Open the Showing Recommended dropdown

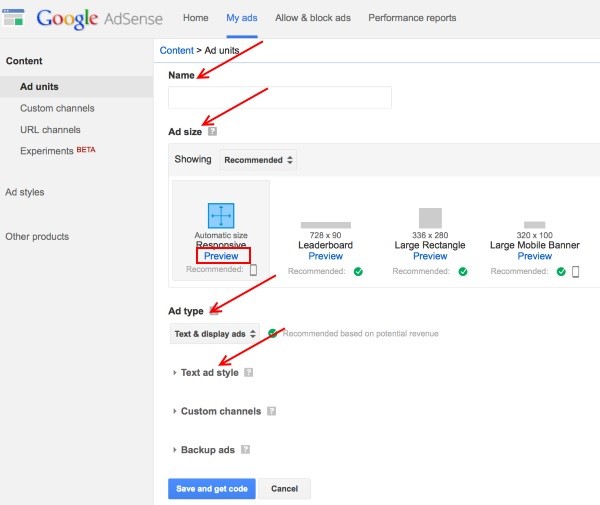coord(259,159)
